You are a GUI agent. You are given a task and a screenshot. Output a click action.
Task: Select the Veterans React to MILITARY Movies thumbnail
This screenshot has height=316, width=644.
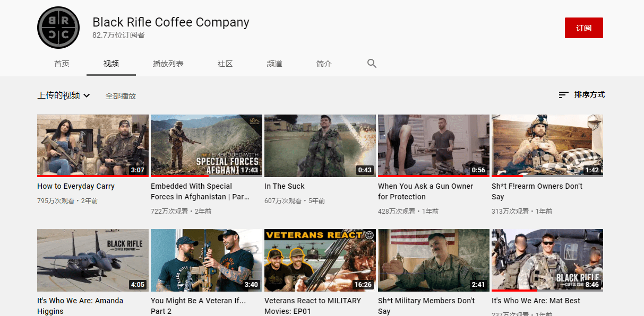[320, 260]
